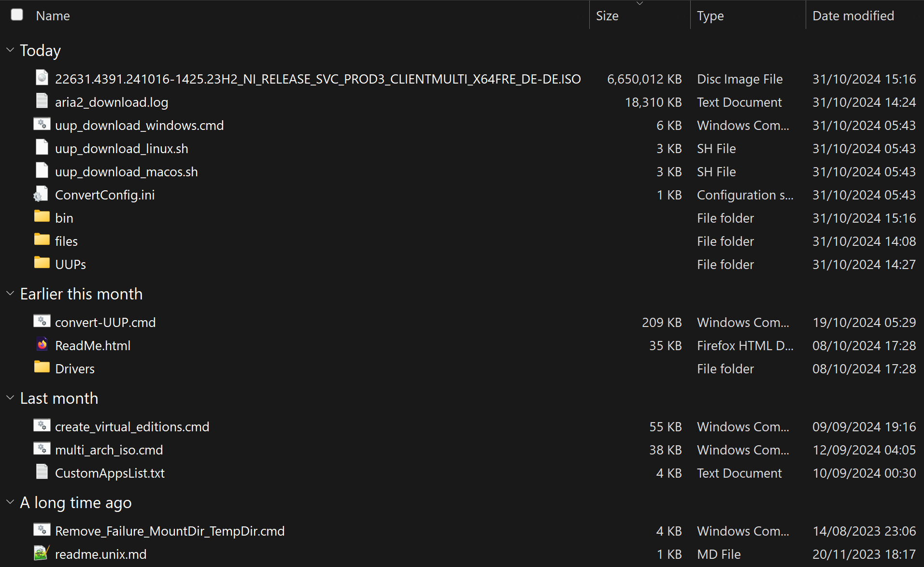Image resolution: width=924 pixels, height=567 pixels.
Task: Collapse the A long time ago group
Action: coord(10,502)
